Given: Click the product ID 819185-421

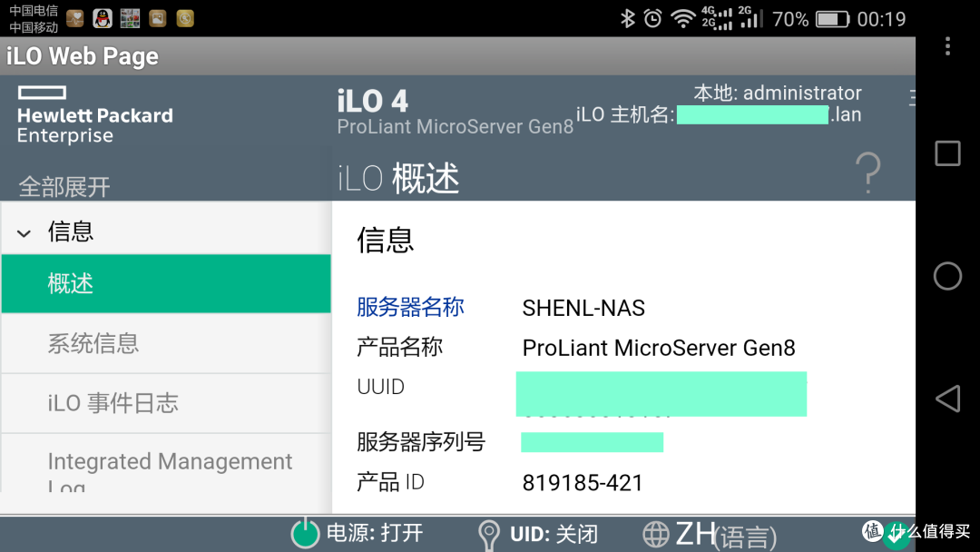Looking at the screenshot, I should (x=583, y=483).
